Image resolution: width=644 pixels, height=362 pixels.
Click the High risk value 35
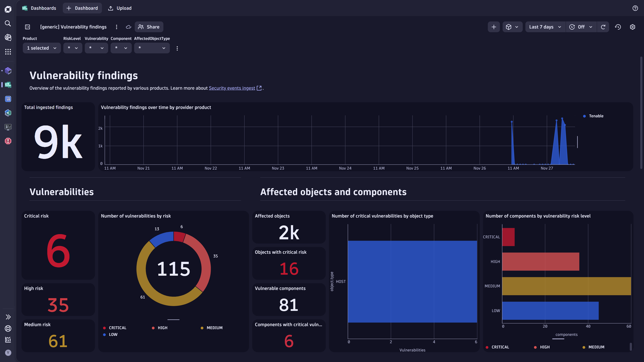click(x=58, y=305)
